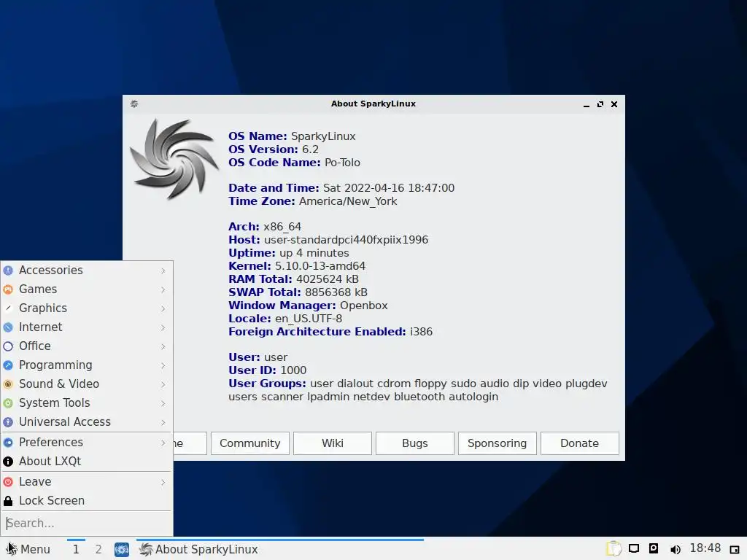Open the Preferences menu entry
Image resolution: width=747 pixels, height=560 pixels.
pyautogui.click(x=86, y=443)
